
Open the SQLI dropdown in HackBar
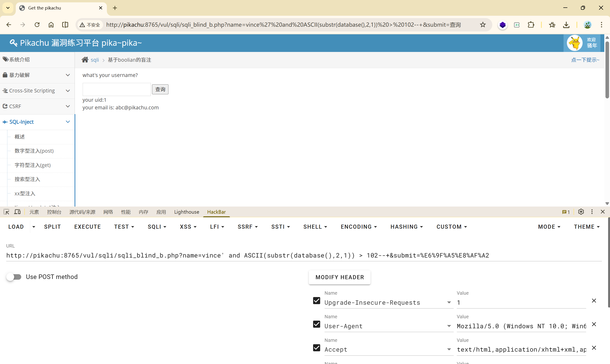pos(157,227)
